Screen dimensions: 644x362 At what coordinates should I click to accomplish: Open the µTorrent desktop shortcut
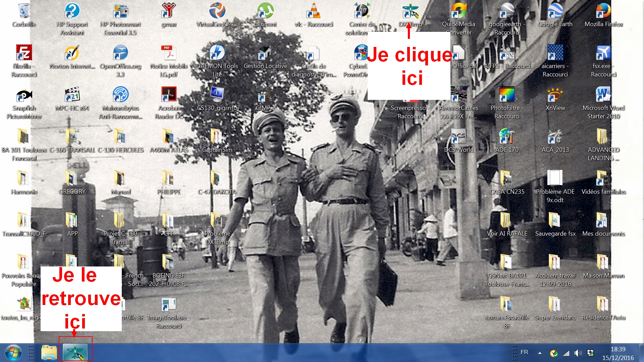tap(265, 11)
